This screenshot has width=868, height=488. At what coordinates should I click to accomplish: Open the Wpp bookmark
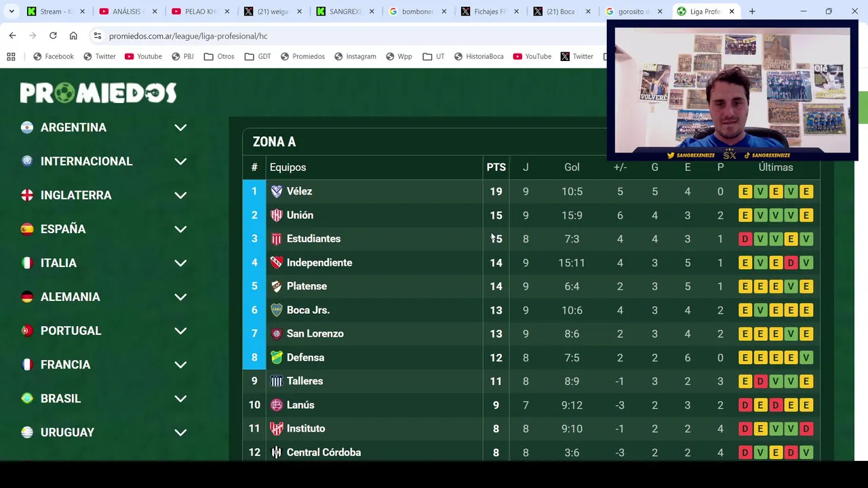399,56
